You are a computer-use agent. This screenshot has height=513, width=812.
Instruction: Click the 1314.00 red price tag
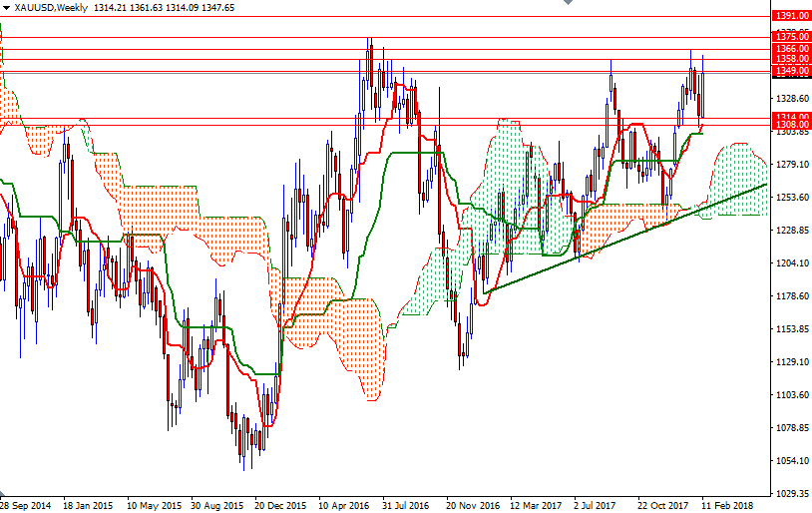(x=790, y=118)
